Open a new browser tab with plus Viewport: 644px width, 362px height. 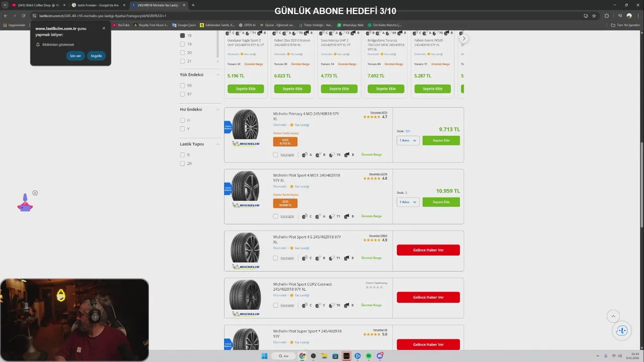(x=193, y=5)
